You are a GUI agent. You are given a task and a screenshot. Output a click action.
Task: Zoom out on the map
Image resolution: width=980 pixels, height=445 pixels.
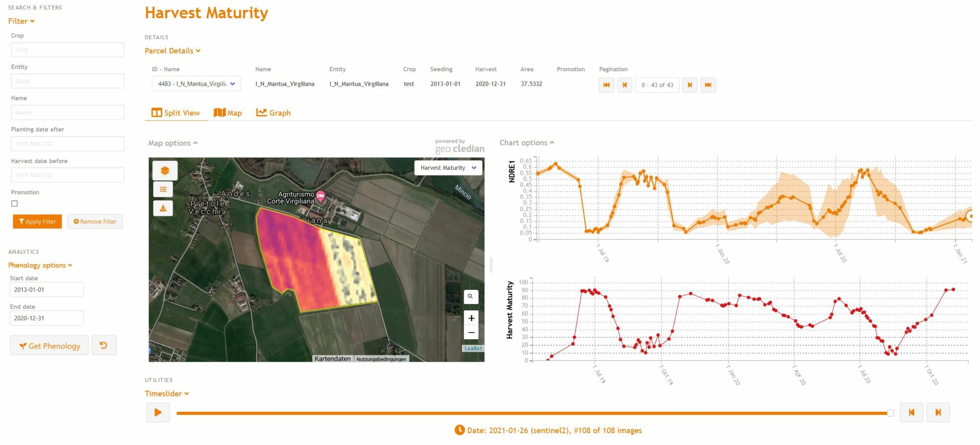pyautogui.click(x=471, y=333)
